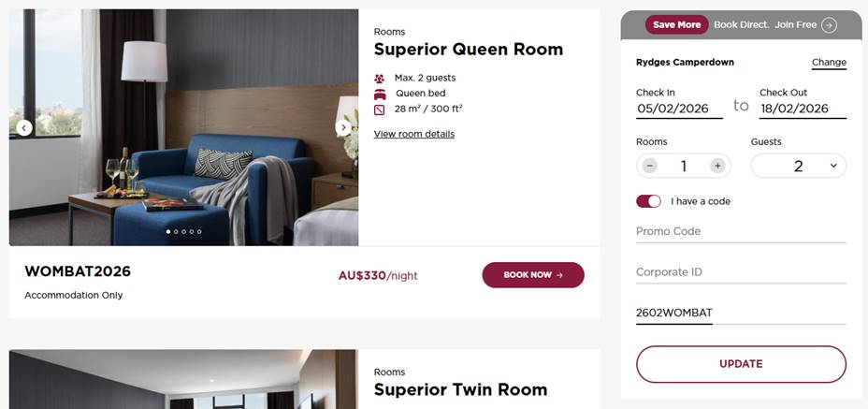
Task: Click the Update button
Action: tap(741, 364)
